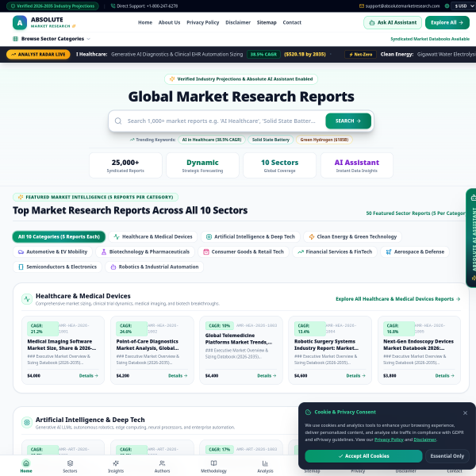Open Disclaimer link in cookie notice
The image size is (476, 476).
pos(424,440)
